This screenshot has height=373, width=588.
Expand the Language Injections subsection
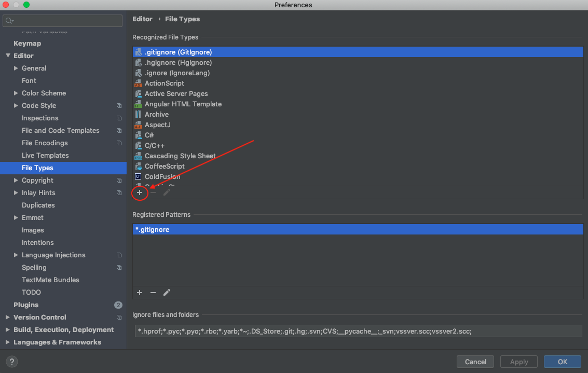pyautogui.click(x=16, y=255)
